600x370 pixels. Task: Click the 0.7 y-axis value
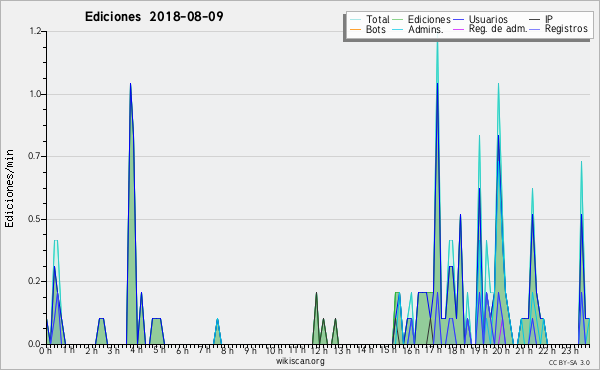coord(35,156)
